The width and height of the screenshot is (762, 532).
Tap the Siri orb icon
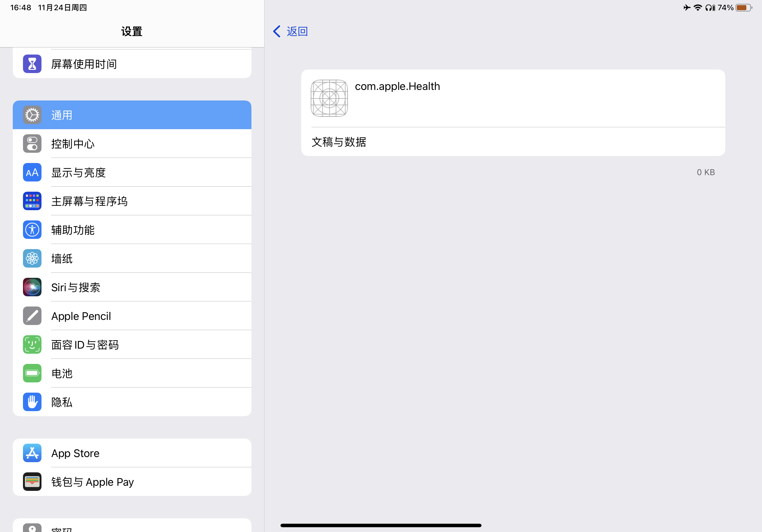point(32,287)
